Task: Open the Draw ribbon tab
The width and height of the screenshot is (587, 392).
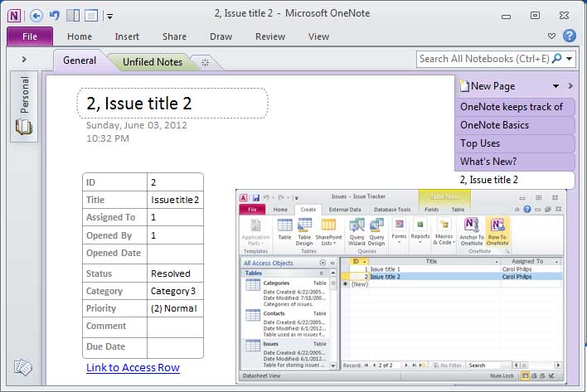Action: click(x=221, y=36)
